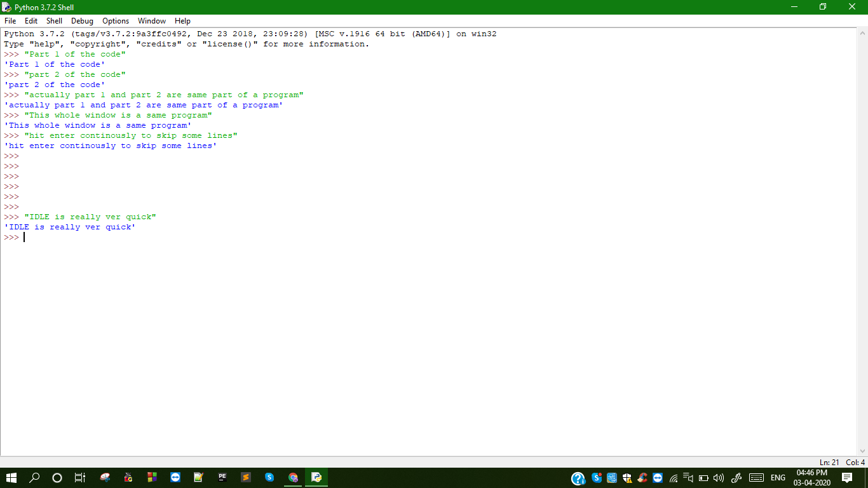Switch to Chrome in the taskbar
This screenshot has width=868, height=488.
point(293,477)
